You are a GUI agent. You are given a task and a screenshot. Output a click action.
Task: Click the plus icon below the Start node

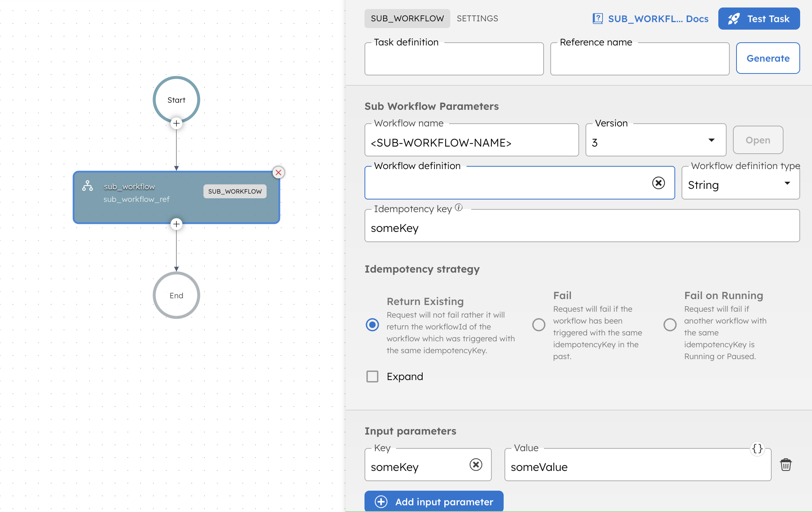coord(176,124)
